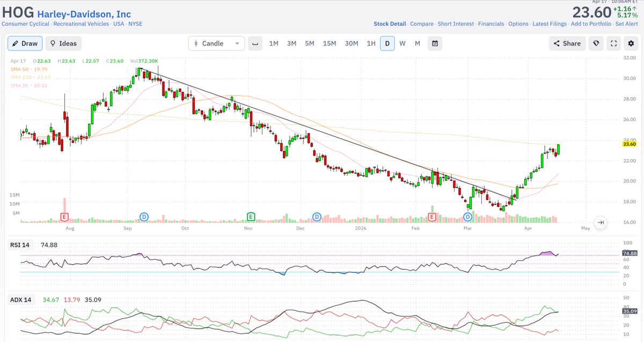Image resolution: width=644 pixels, height=342 pixels.
Task: Select the weekly W timeframe
Action: [x=402, y=43]
